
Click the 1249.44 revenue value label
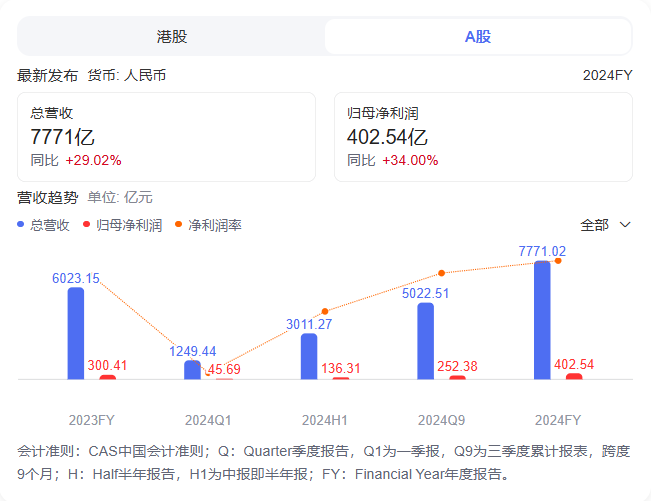(192, 352)
